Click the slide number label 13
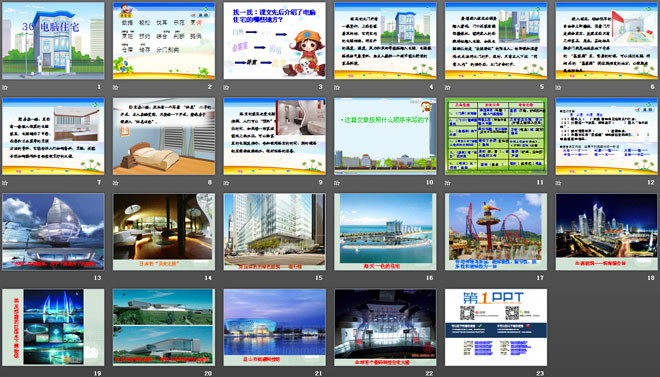660x377 pixels. (98, 278)
